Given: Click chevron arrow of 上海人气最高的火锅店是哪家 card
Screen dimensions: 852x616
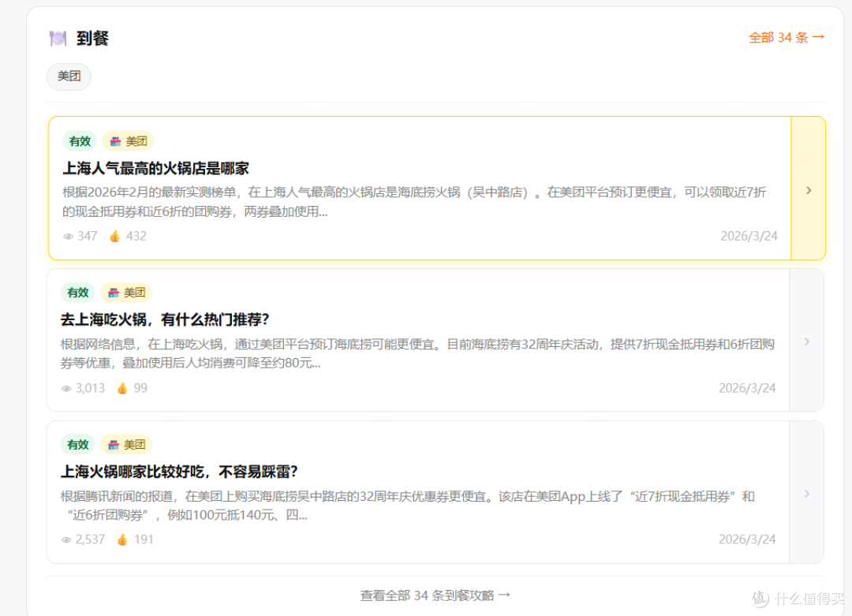Looking at the screenshot, I should (x=809, y=190).
